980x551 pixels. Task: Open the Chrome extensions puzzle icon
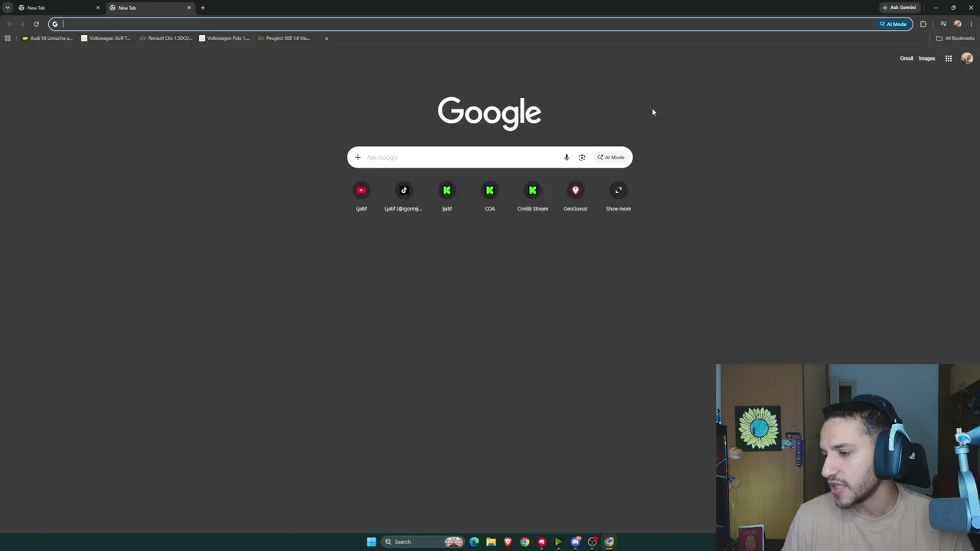point(923,24)
